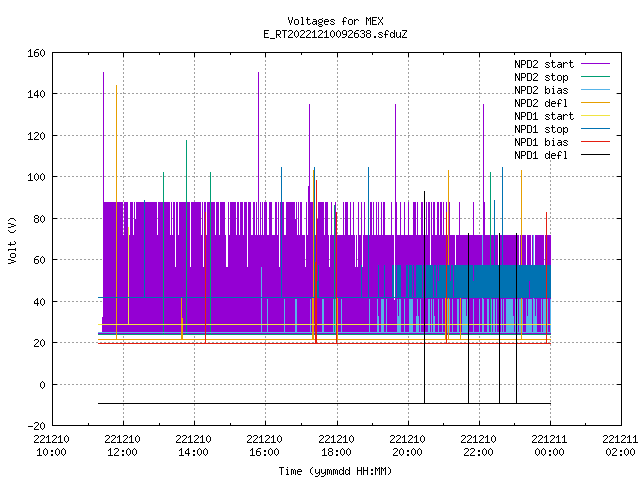Click the red NPD1 bias legend line
640x480 pixels.
click(x=595, y=142)
